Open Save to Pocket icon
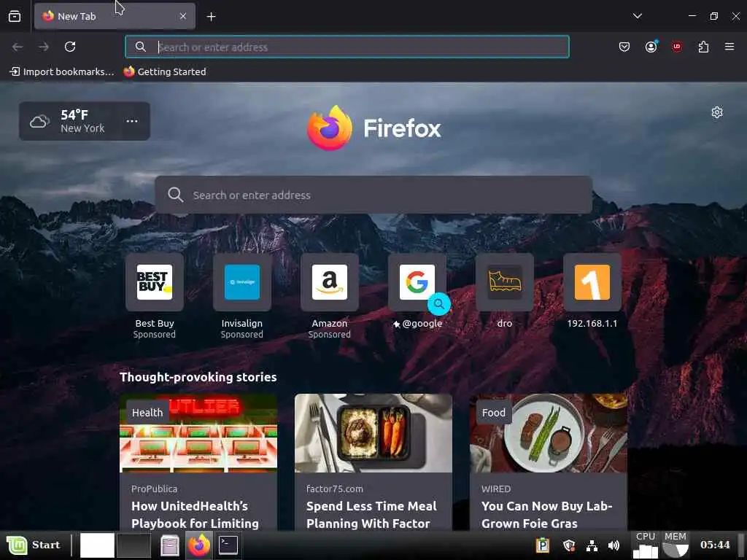 (x=624, y=47)
